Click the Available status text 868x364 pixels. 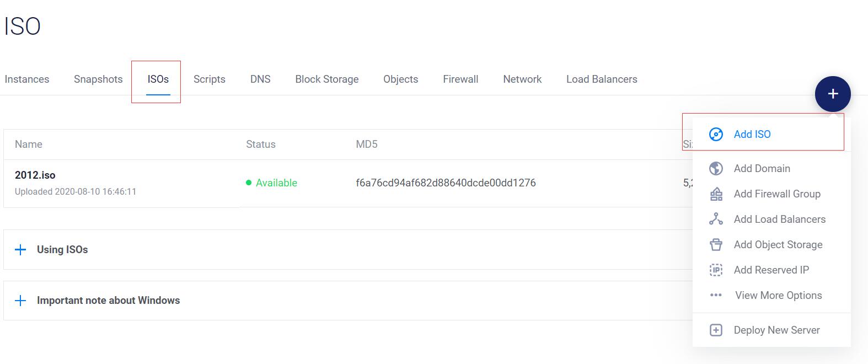(x=276, y=183)
